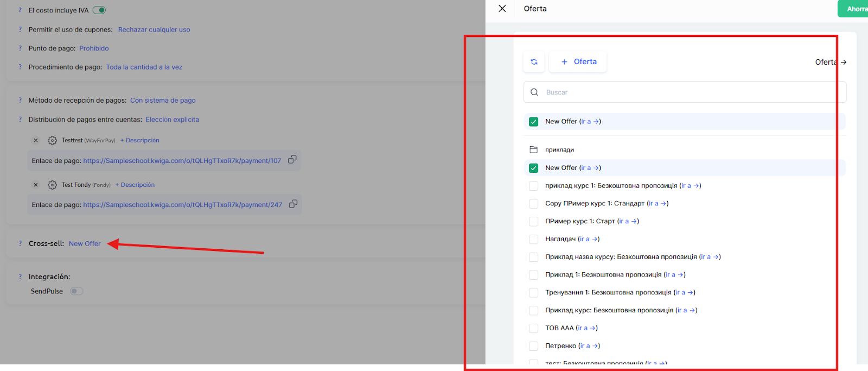Image resolution: width=868 pixels, height=371 pixels.
Task: Open the New Offer cross-sell link
Action: [x=85, y=244]
